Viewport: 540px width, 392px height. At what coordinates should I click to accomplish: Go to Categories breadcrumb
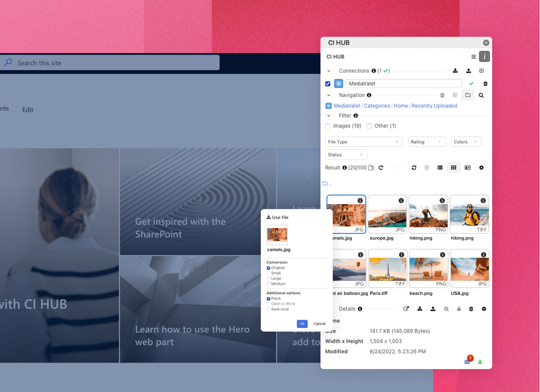tap(377, 106)
